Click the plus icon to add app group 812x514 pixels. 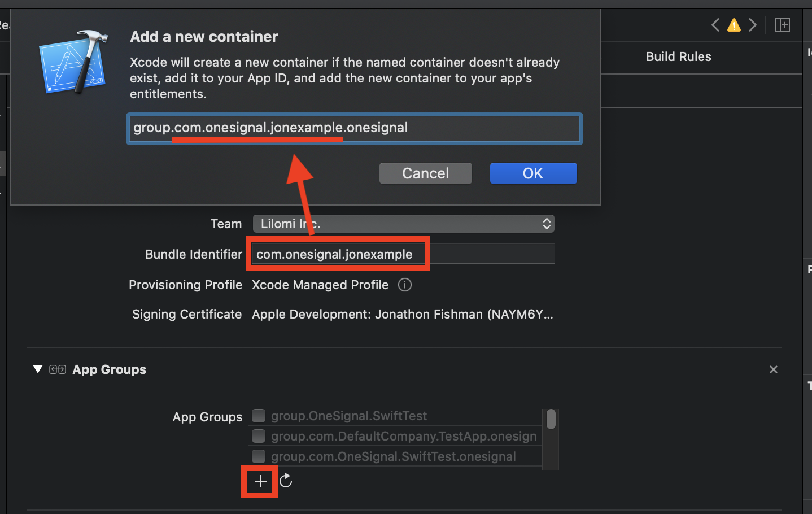(260, 481)
